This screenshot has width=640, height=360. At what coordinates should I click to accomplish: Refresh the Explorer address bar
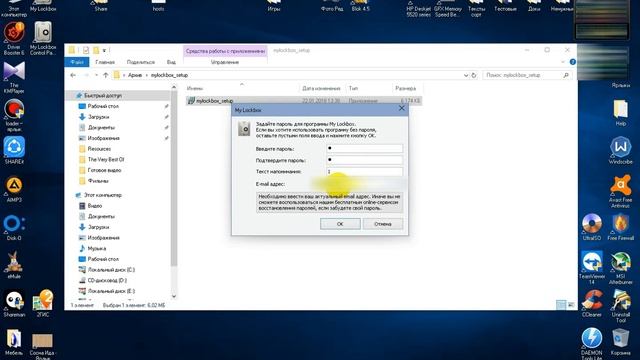coord(474,76)
